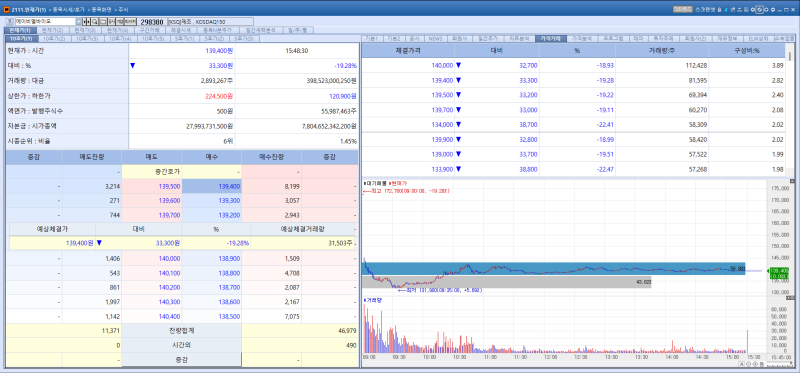Click the X icon left of the stock name

9,21
